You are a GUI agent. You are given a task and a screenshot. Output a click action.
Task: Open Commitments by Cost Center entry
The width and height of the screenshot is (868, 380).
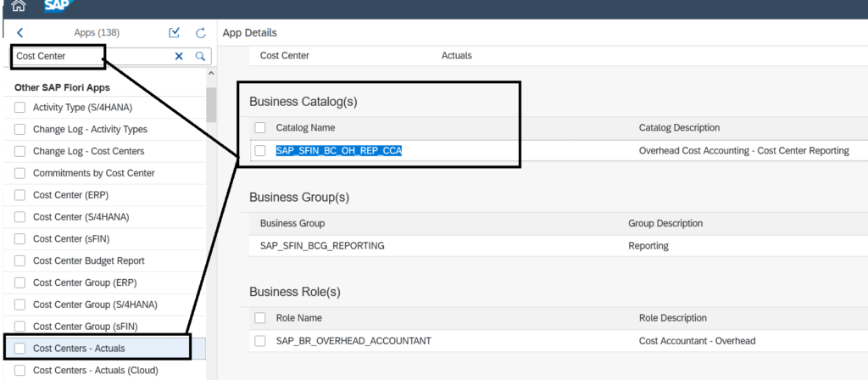coord(93,173)
